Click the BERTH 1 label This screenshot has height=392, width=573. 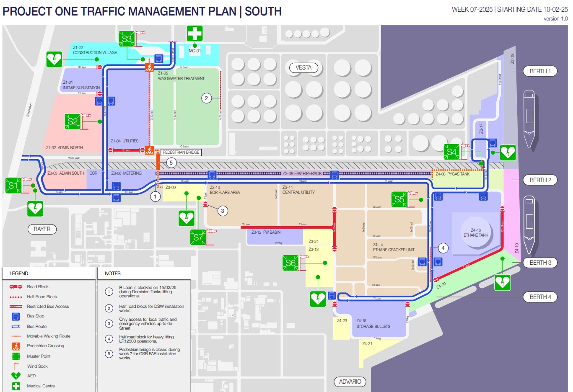pyautogui.click(x=540, y=71)
